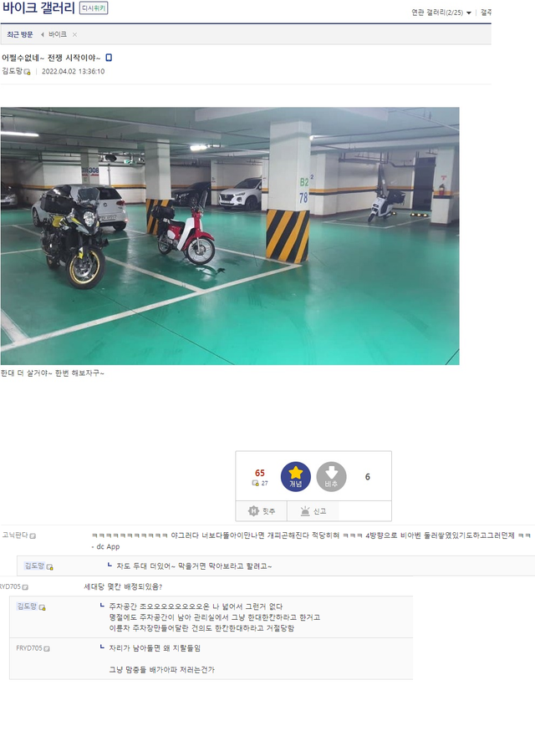This screenshot has height=756, width=535.
Task: Click badge icon next to FRYD705 reply
Action: [47, 649]
